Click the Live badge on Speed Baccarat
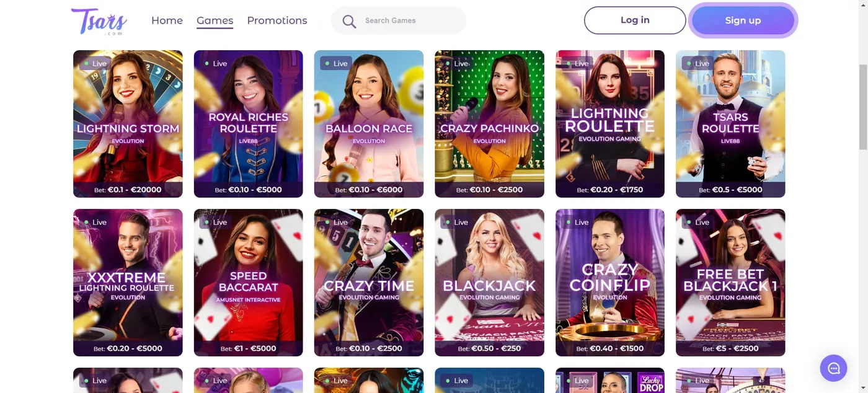This screenshot has height=393, width=868. (x=215, y=222)
